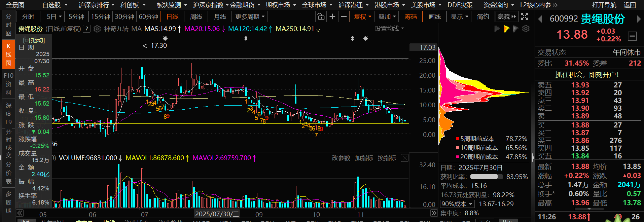The width and height of the screenshot is (644, 222).
Task: Zoom in chart with plus icon
Action: click(332, 16)
